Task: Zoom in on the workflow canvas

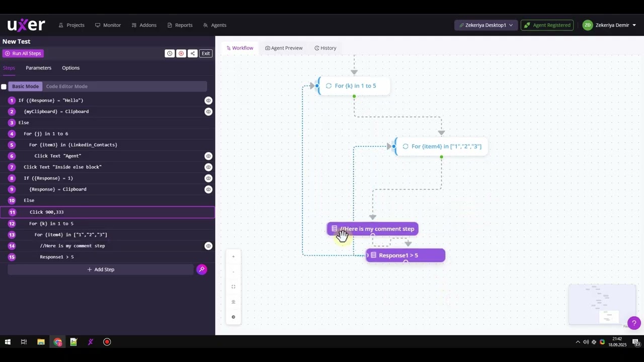Action: [233, 257]
